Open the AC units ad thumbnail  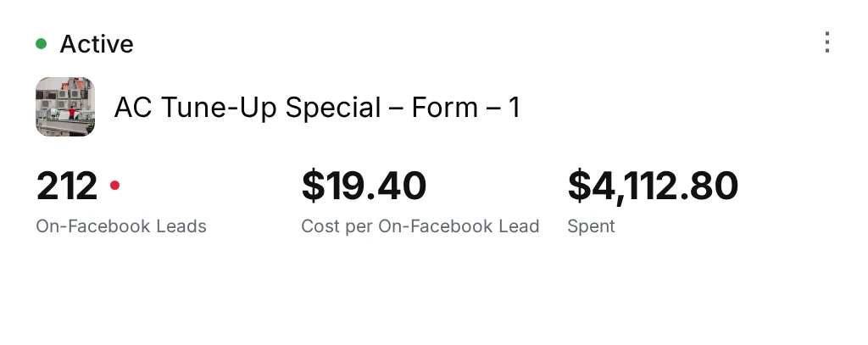point(65,106)
